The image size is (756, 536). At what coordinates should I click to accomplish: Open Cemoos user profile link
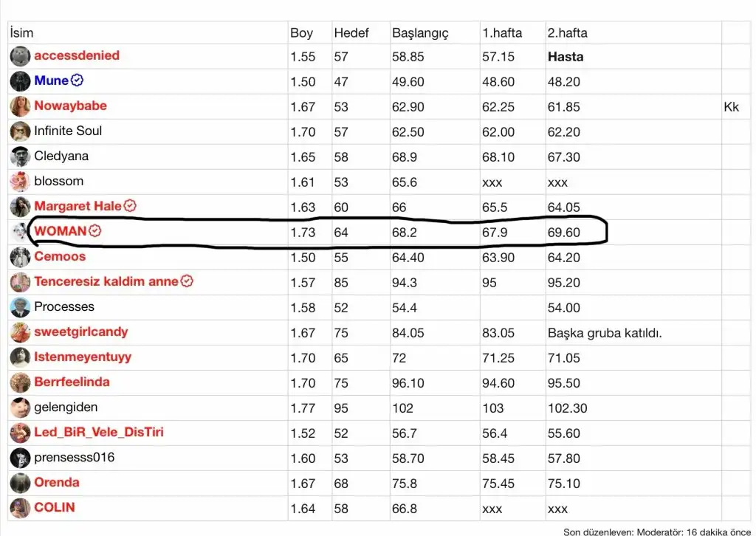click(x=60, y=256)
